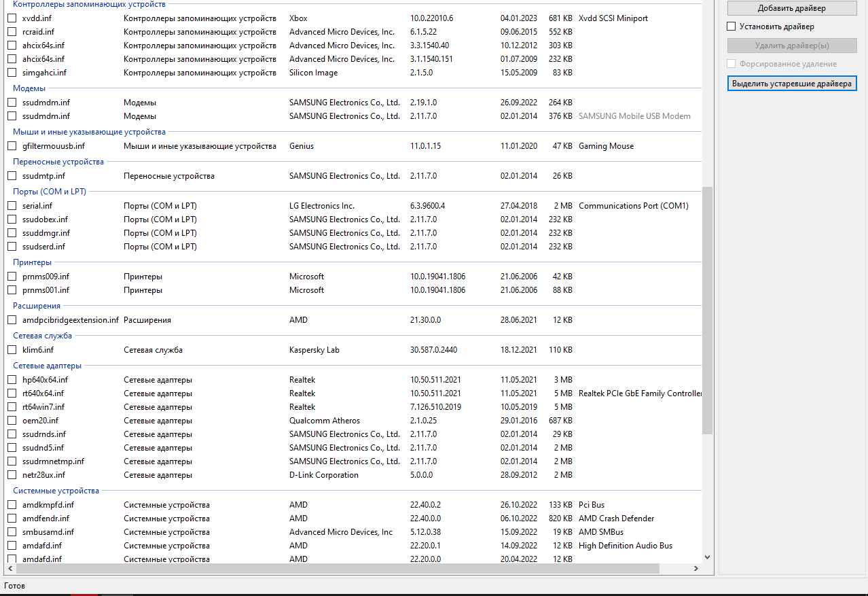Click the horizontal scrollbar left arrow

pyautogui.click(x=11, y=568)
